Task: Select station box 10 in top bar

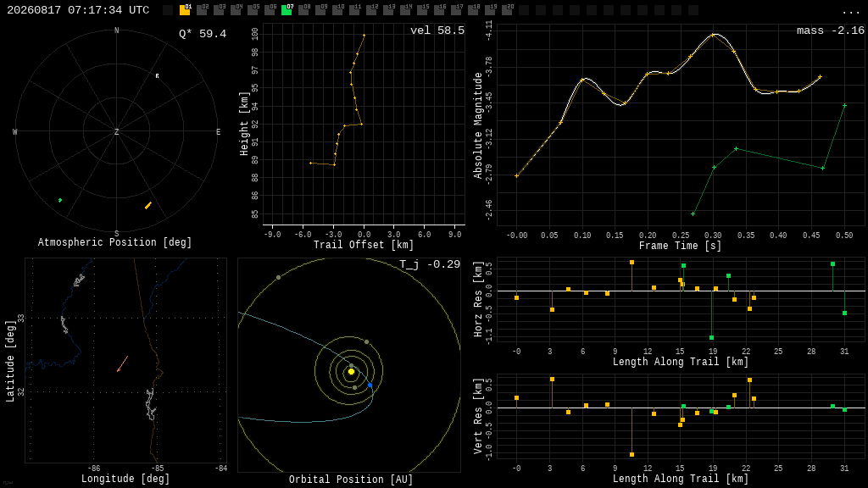Action: click(337, 10)
